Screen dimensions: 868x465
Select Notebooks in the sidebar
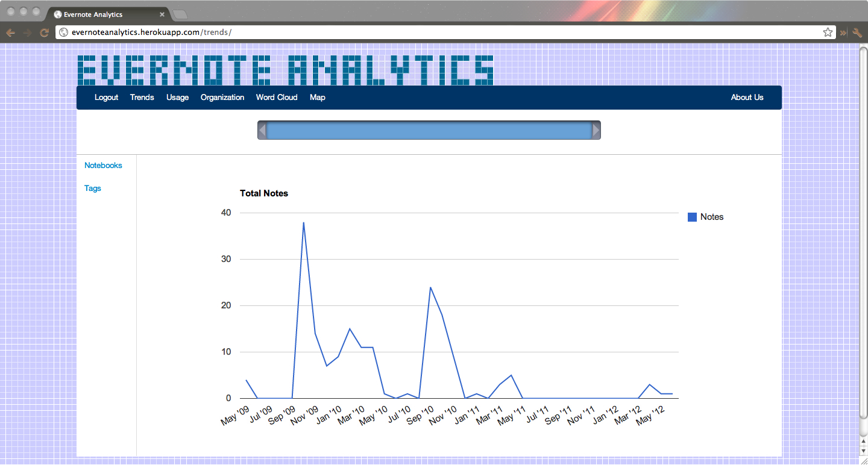click(103, 166)
